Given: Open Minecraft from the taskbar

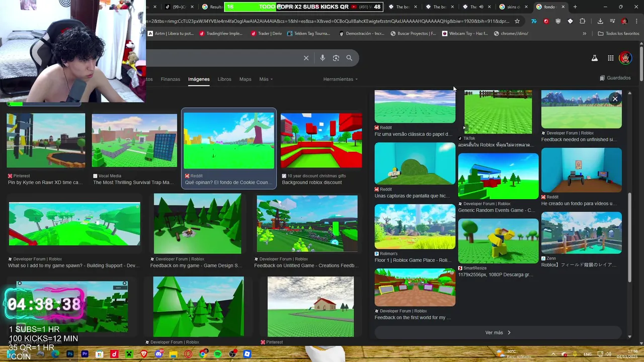Looking at the screenshot, I should click(129, 354).
